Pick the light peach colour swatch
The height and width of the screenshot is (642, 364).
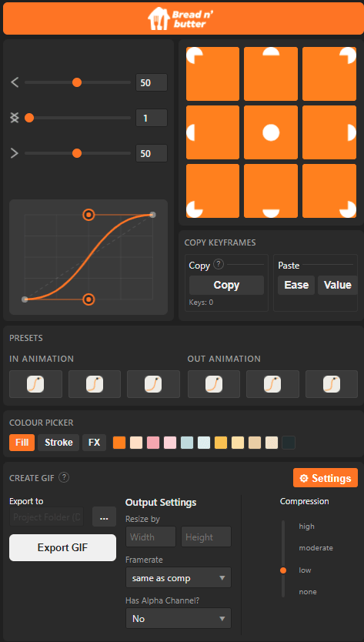pyautogui.click(x=136, y=443)
